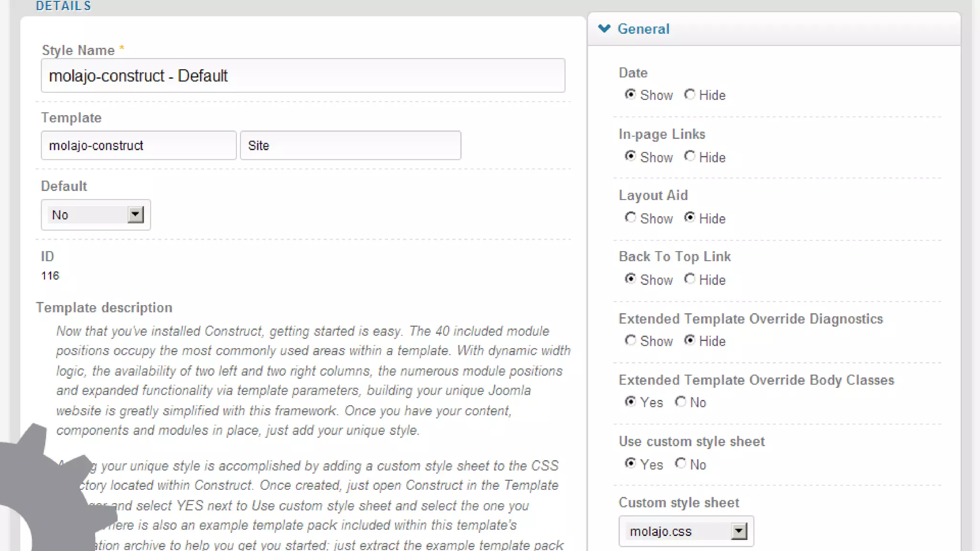Click the DETAILS heading text
980x551 pixels.
tap(64, 6)
